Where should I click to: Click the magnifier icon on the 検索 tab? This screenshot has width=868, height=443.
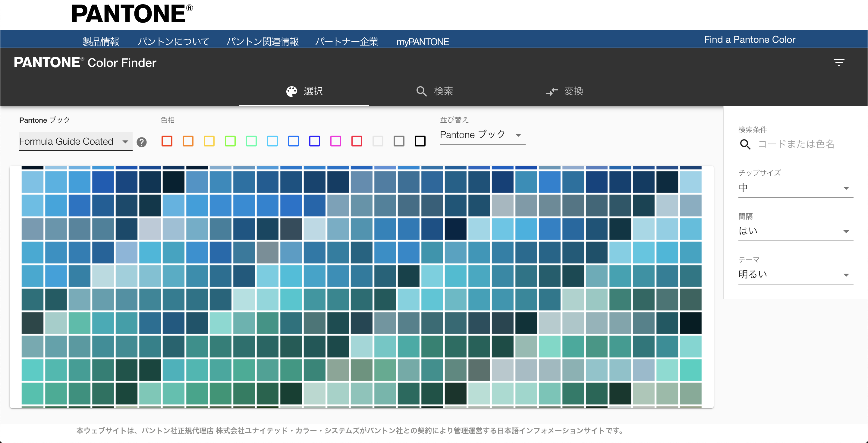422,91
